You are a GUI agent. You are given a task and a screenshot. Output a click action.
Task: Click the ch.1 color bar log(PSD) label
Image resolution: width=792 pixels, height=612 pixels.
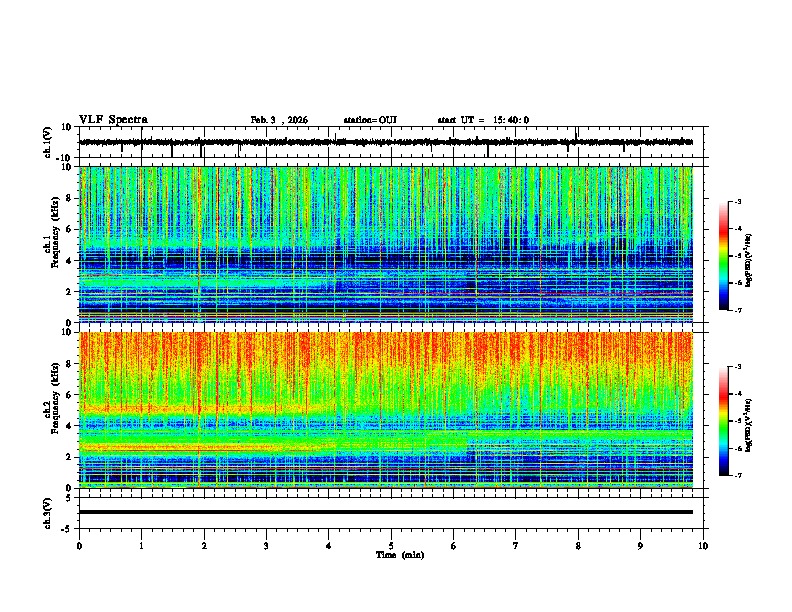[749, 261]
